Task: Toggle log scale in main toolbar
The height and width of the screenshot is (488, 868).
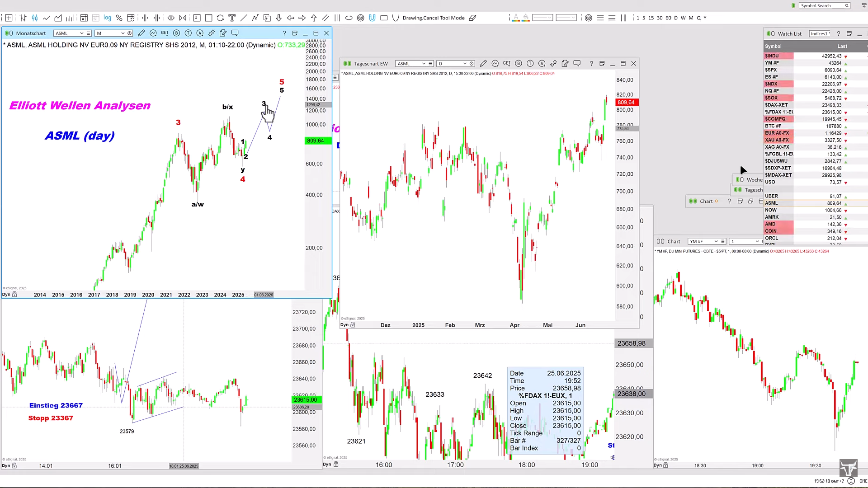Action: pyautogui.click(x=107, y=18)
